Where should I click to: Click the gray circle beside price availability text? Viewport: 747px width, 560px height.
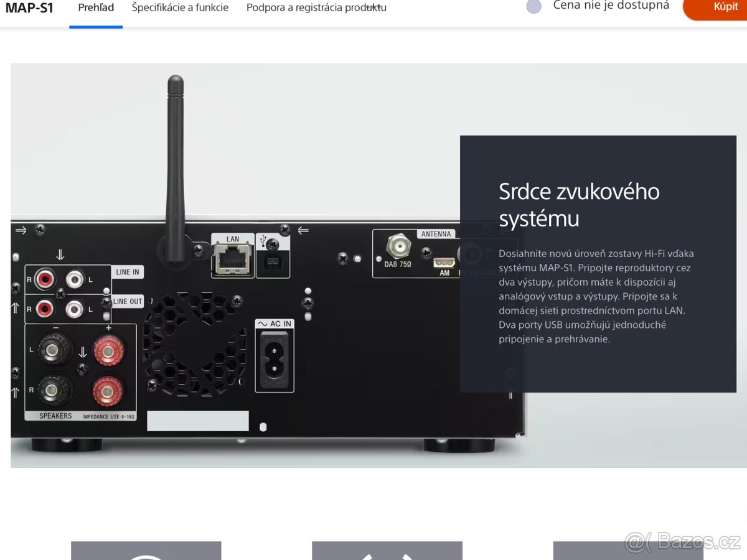click(533, 6)
